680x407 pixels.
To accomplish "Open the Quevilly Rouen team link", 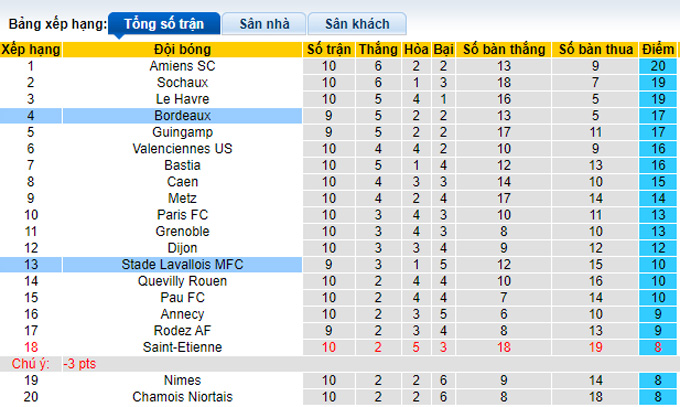I will [x=182, y=281].
